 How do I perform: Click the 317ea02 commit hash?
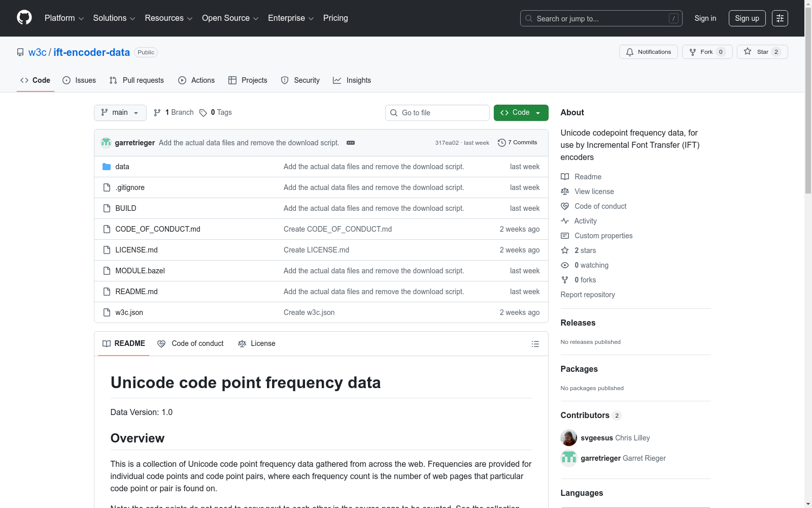tap(447, 143)
